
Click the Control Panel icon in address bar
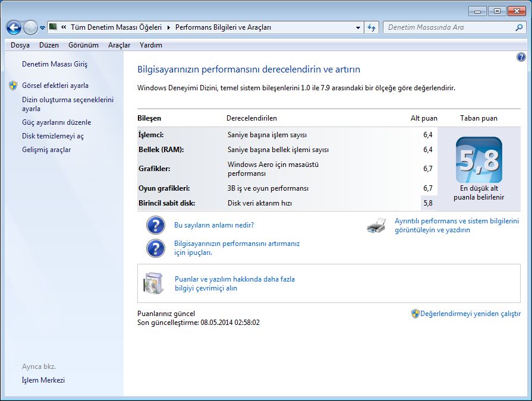click(53, 27)
